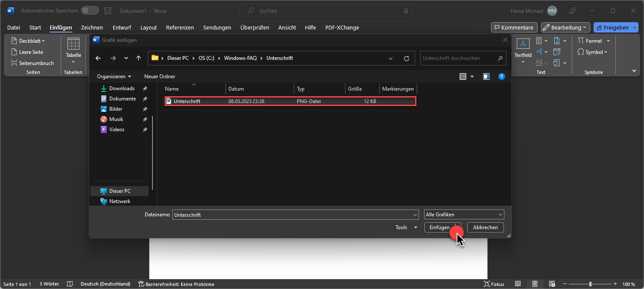Go up one folder with the up arrow
The image size is (644, 289).
pyautogui.click(x=138, y=58)
